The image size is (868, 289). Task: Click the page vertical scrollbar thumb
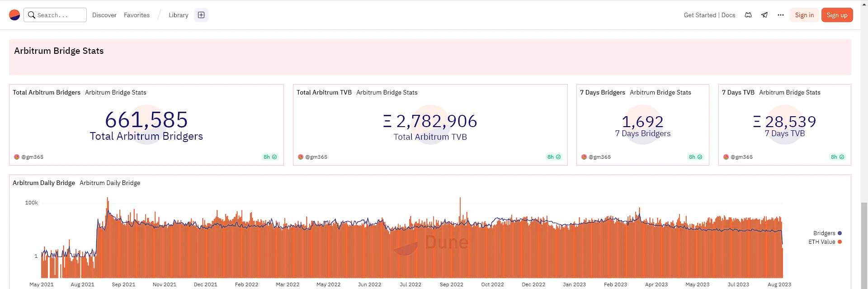864,246
